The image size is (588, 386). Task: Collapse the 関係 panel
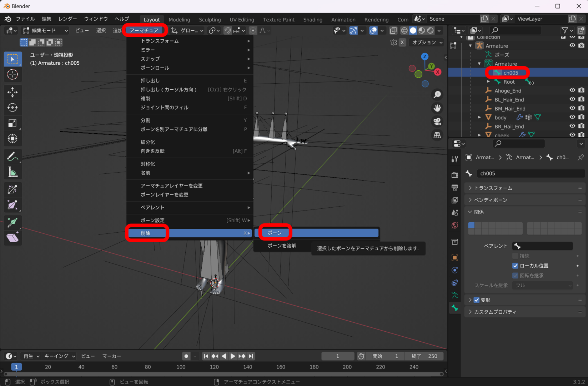point(525,212)
